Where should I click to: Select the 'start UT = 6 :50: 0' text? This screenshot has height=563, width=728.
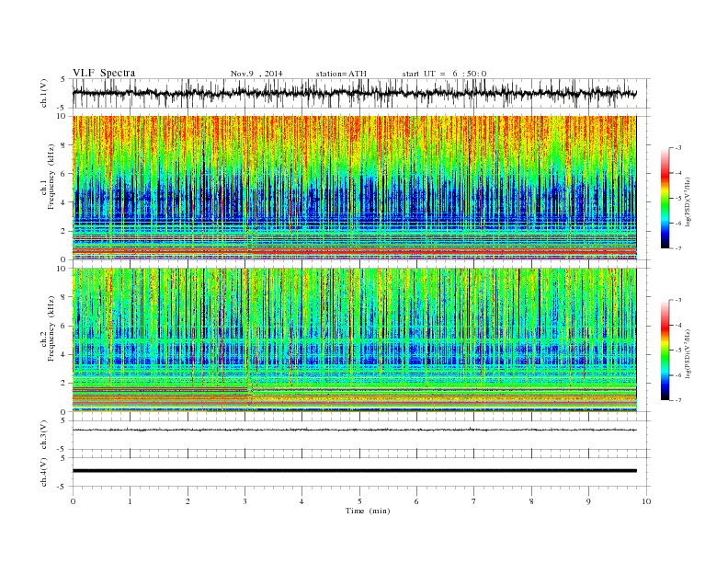pos(444,74)
